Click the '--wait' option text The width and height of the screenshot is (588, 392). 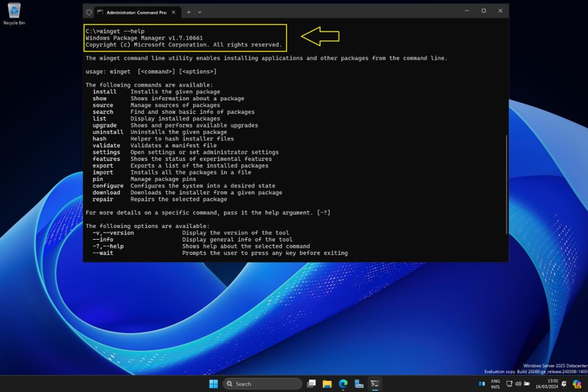click(x=103, y=253)
